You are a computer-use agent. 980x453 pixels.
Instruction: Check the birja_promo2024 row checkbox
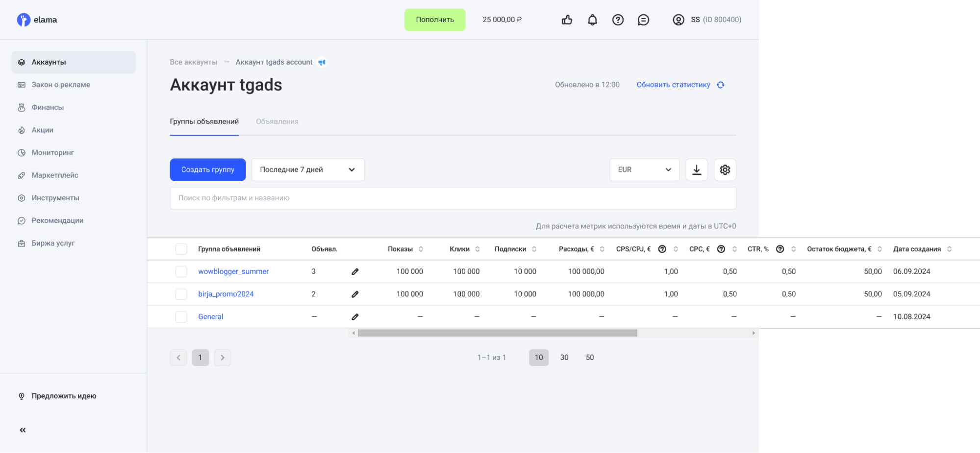(x=181, y=294)
